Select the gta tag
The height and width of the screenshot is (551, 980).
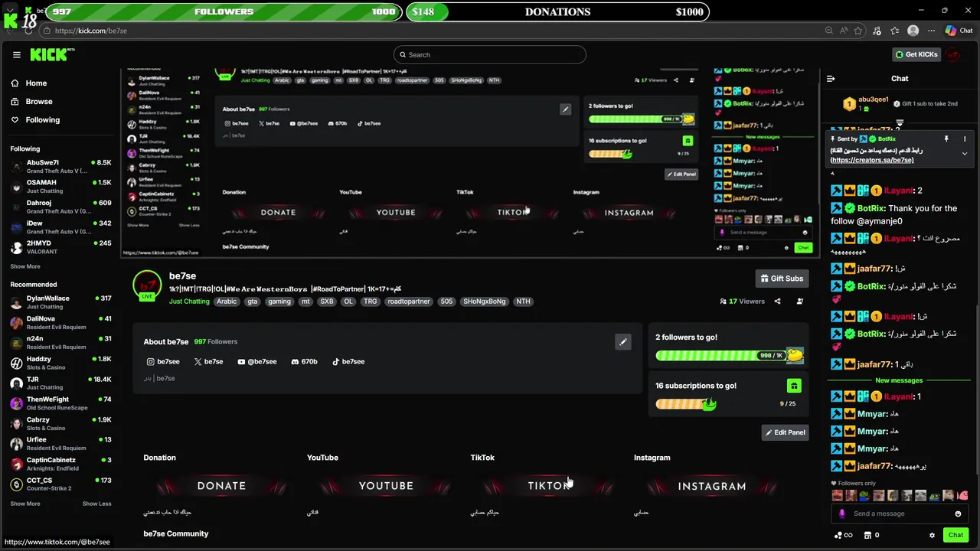[252, 302]
